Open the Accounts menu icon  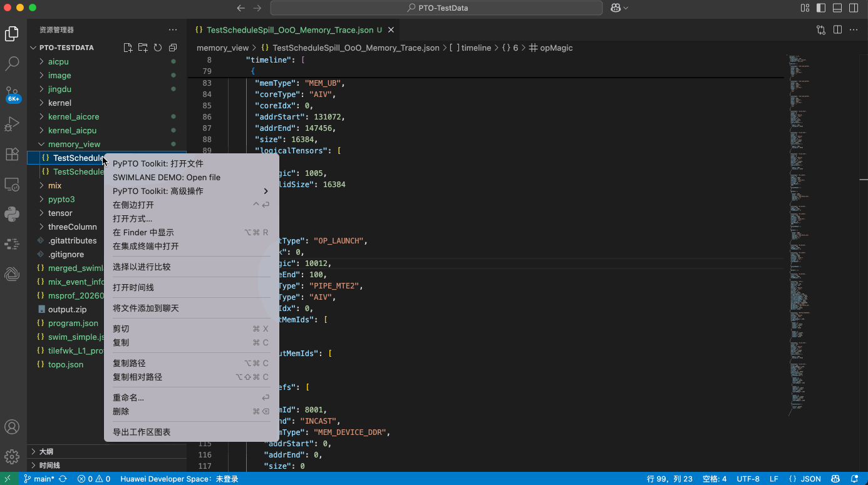tap(12, 427)
